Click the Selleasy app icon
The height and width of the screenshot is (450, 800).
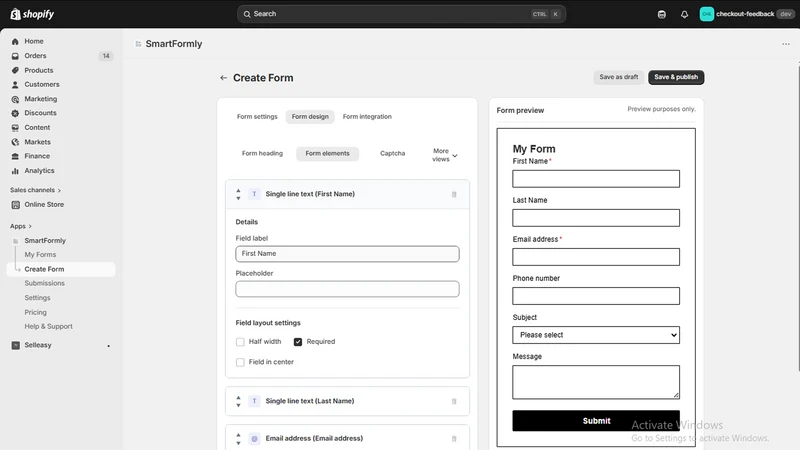pyautogui.click(x=15, y=345)
